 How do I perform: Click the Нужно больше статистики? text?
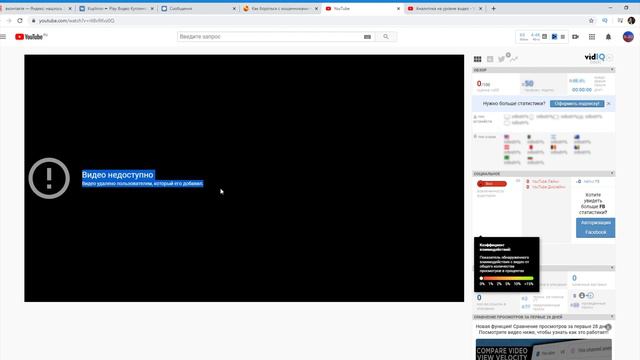514,104
